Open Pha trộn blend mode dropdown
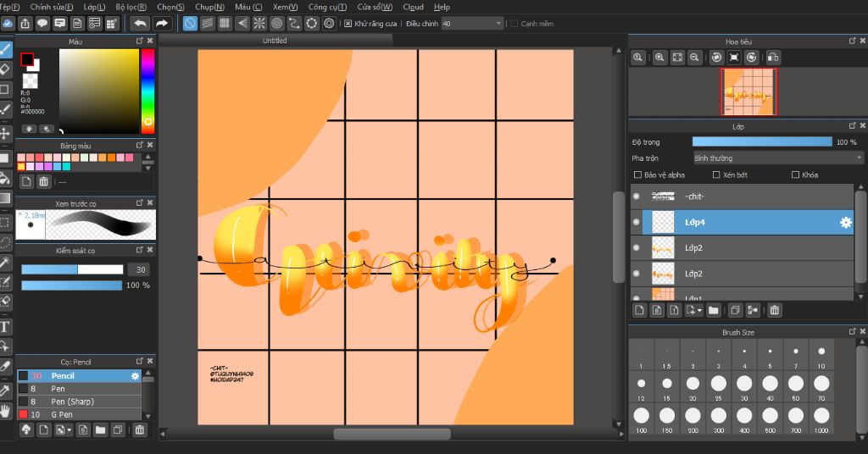The height and width of the screenshot is (454, 868). pos(778,158)
